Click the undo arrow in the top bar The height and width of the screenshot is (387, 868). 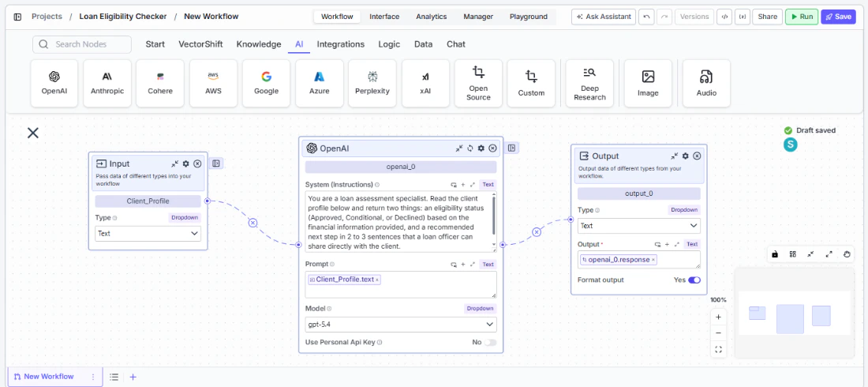pos(645,17)
